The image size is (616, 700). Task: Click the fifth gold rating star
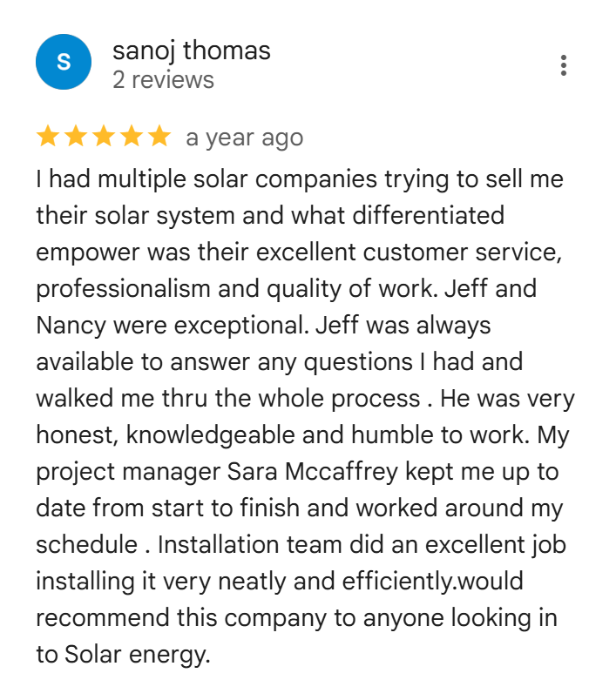(x=159, y=136)
